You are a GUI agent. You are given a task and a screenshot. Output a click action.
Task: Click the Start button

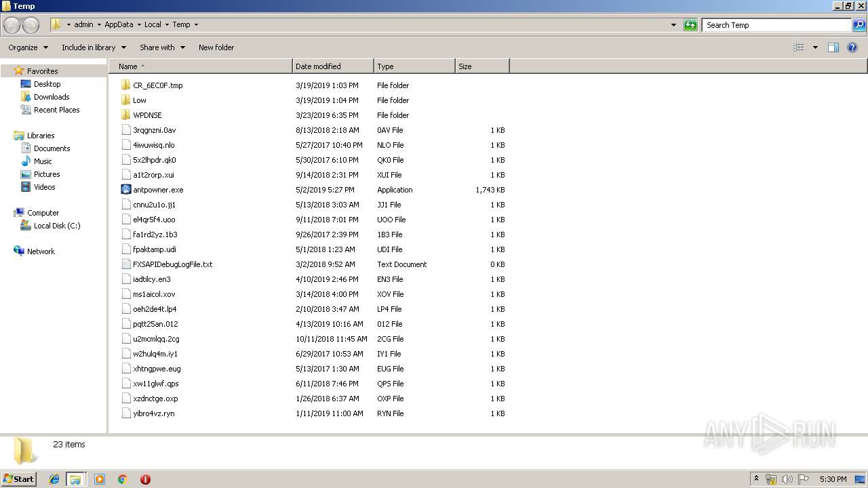click(19, 479)
